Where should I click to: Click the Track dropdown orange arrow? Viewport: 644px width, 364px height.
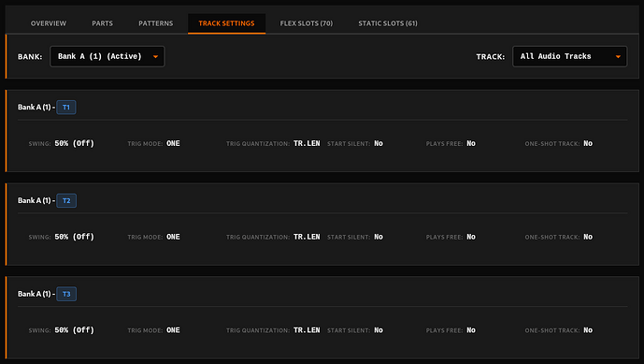point(618,57)
